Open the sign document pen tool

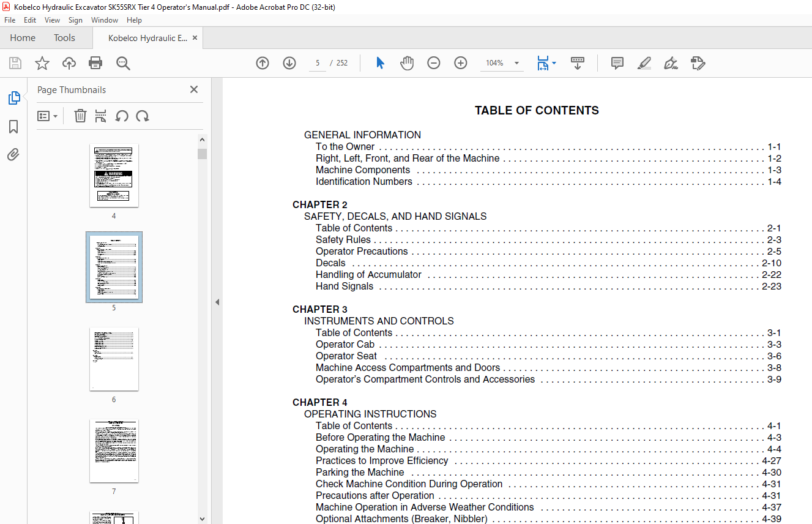click(x=671, y=63)
